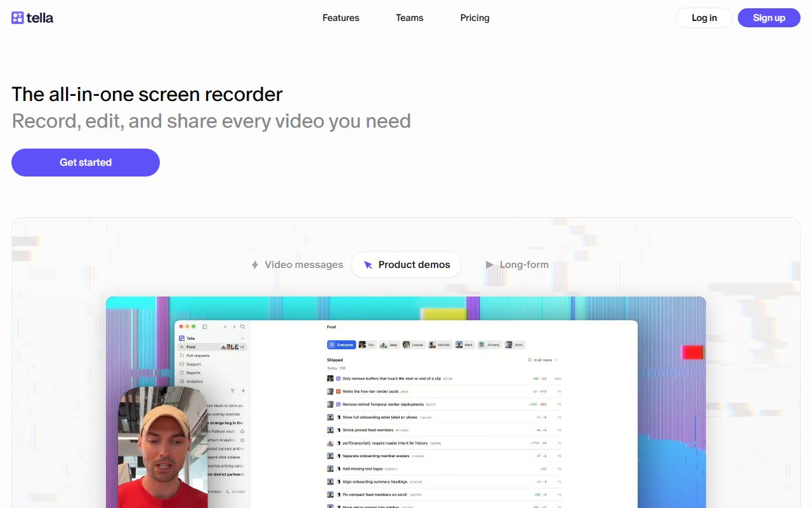The image size is (812, 508).
Task: Select the Video messages tab
Action: coord(297,265)
